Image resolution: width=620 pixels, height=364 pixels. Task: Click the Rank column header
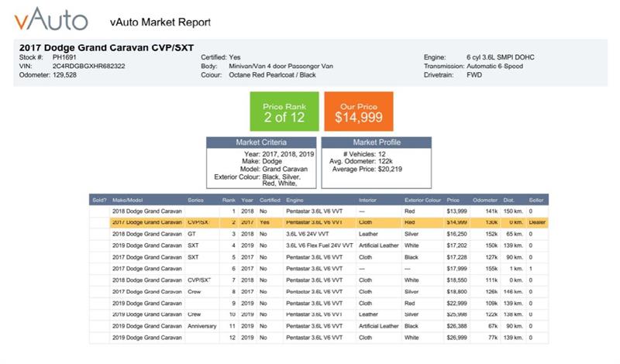coord(229,200)
